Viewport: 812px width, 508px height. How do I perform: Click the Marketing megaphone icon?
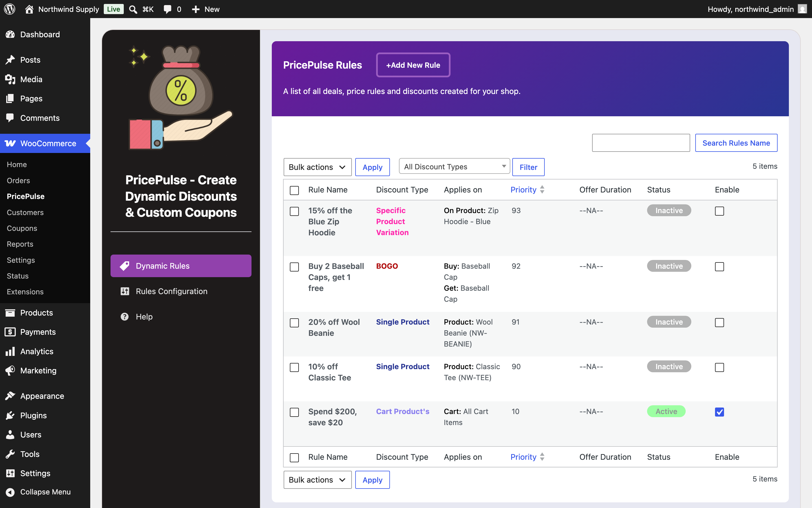coord(10,371)
